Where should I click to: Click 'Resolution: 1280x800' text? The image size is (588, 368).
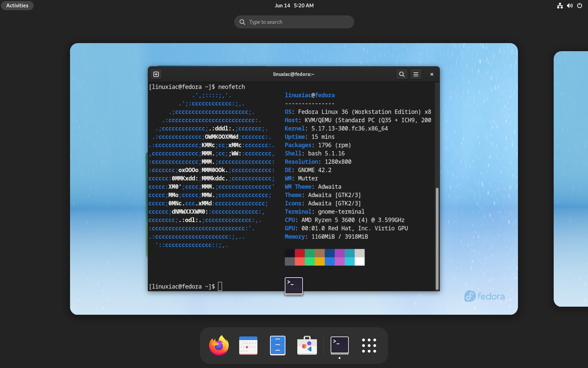click(x=318, y=162)
